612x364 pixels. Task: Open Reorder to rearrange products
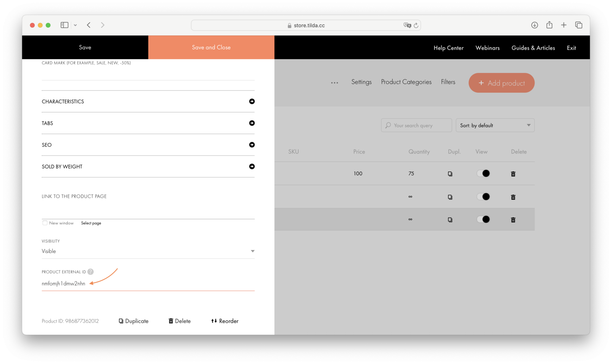point(224,321)
